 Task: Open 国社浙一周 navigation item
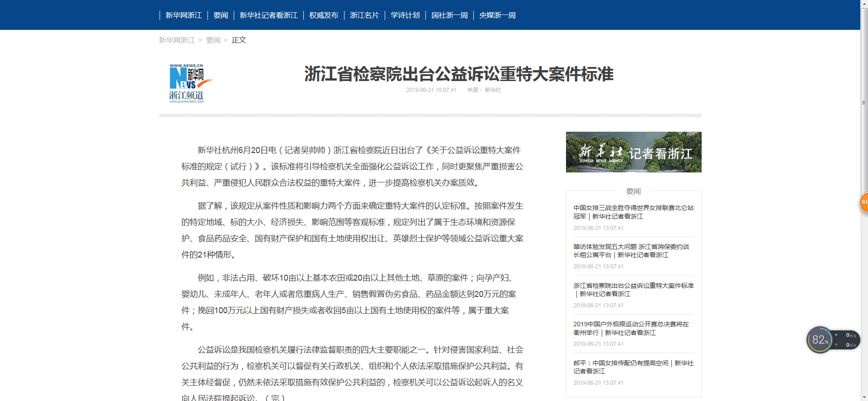pos(449,15)
